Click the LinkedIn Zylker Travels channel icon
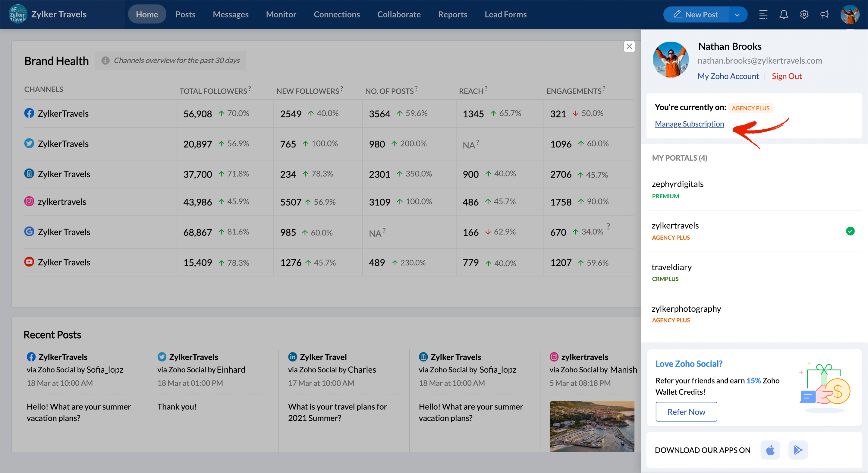 (29, 174)
